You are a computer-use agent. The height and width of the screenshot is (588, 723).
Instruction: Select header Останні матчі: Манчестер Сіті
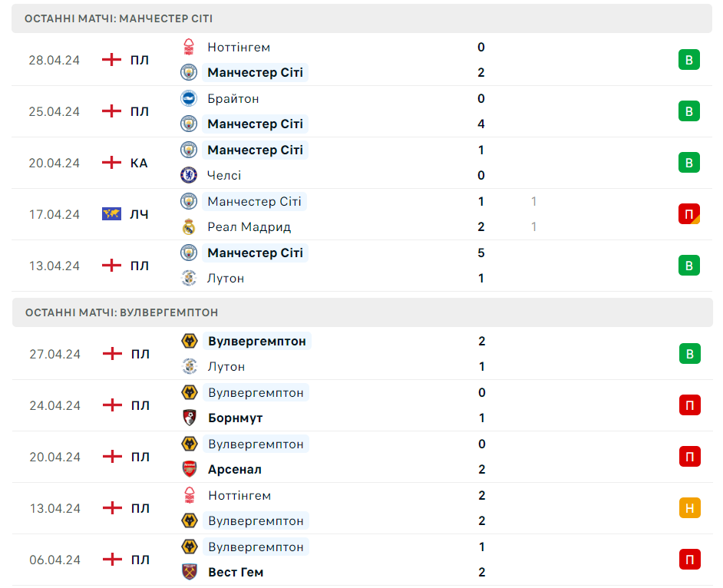362,18
